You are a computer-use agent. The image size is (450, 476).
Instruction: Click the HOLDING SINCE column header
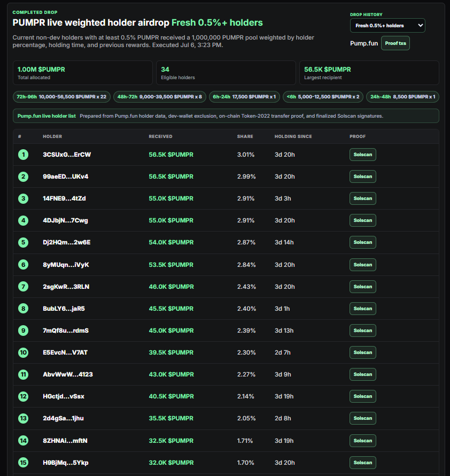293,136
